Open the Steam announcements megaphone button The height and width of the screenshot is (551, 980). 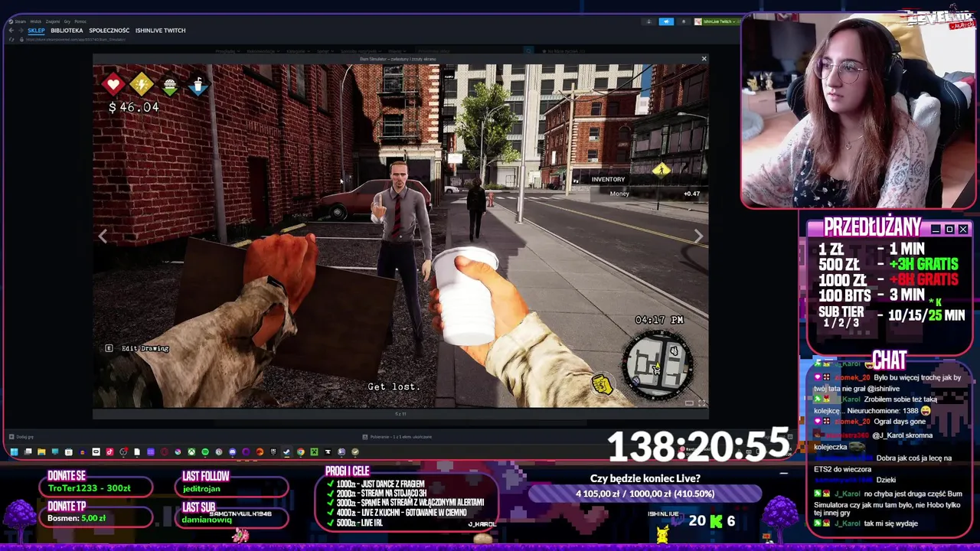pos(666,21)
